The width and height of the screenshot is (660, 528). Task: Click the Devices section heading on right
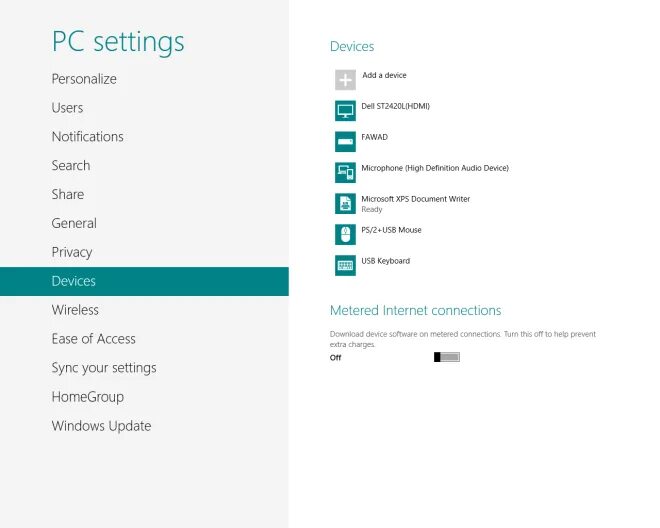pyautogui.click(x=352, y=46)
